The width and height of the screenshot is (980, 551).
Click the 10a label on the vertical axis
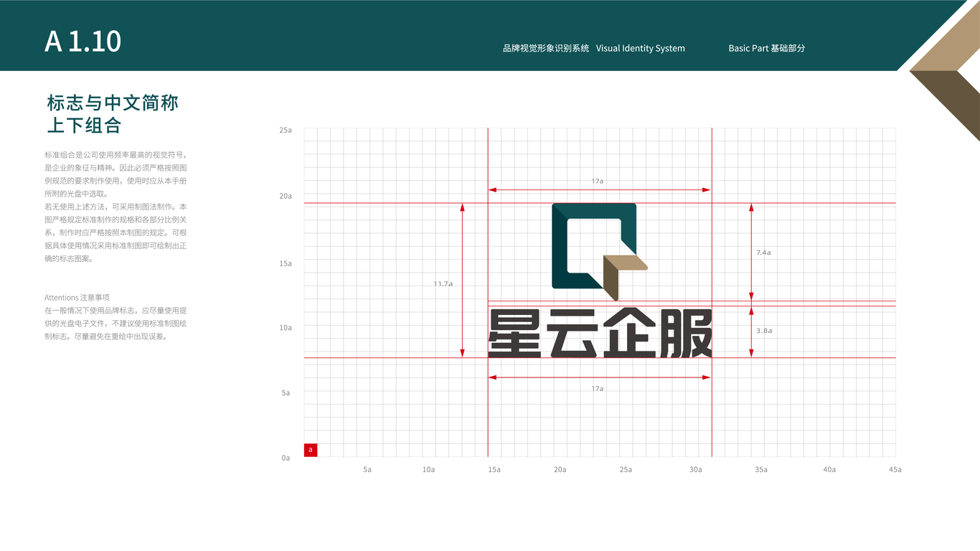pos(286,327)
